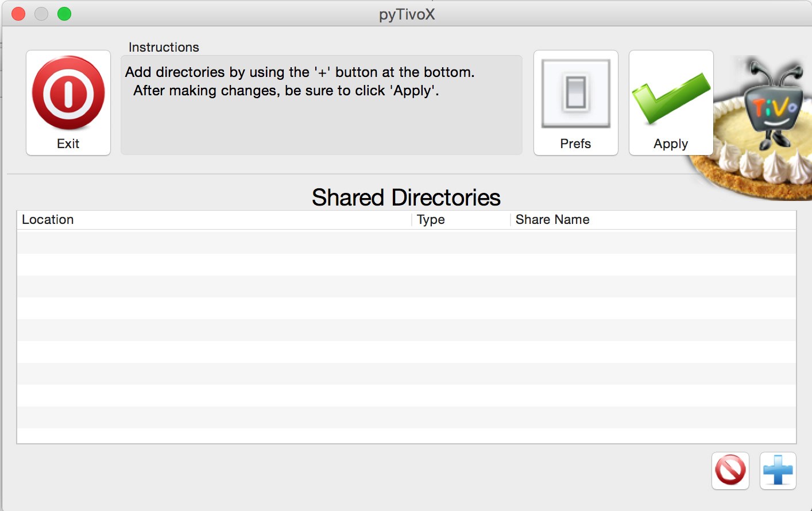Click the TiVo mascot character logo
Viewport: 812px width, 511px height.
click(773, 103)
